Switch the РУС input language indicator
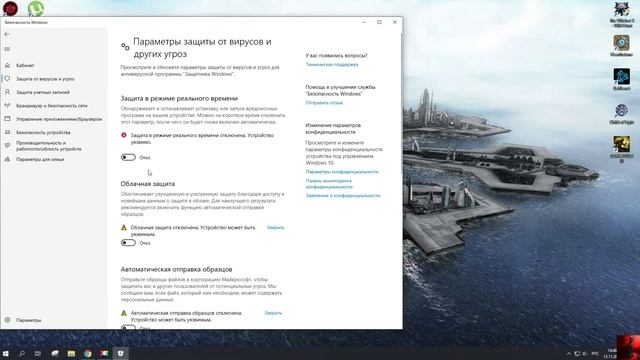Image resolution: width=640 pixels, height=360 pixels. point(596,353)
